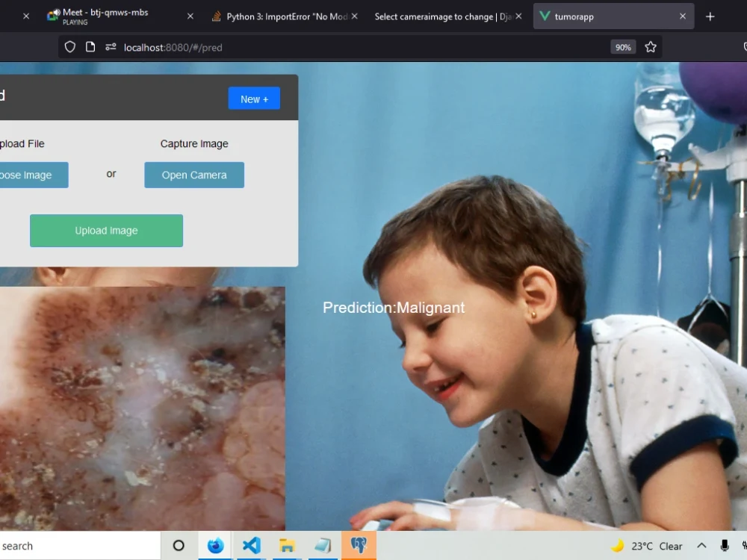Click the taskbar search box
This screenshot has height=560, width=747.
click(x=80, y=546)
